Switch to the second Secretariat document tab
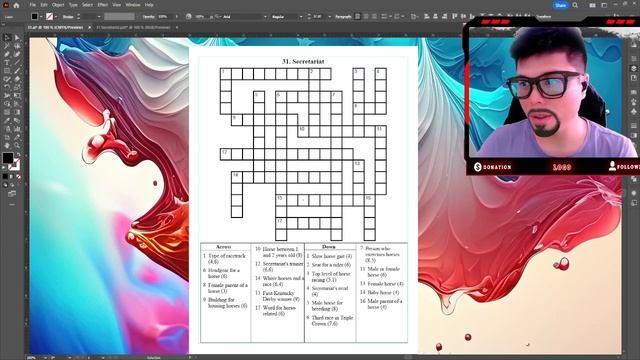 click(x=133, y=27)
